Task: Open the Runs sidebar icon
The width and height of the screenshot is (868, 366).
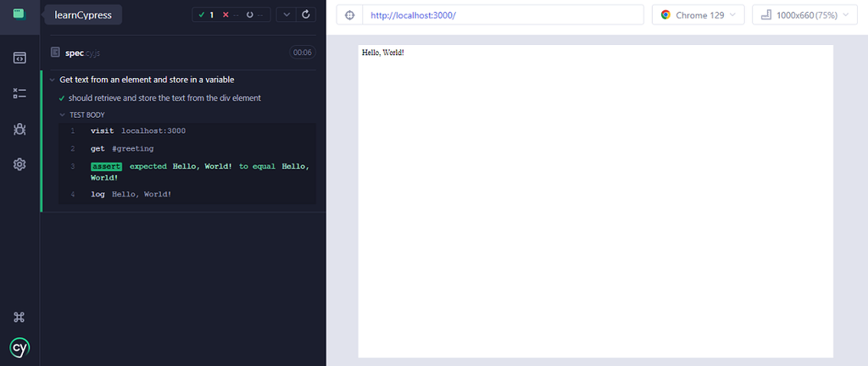Action: coord(19,93)
